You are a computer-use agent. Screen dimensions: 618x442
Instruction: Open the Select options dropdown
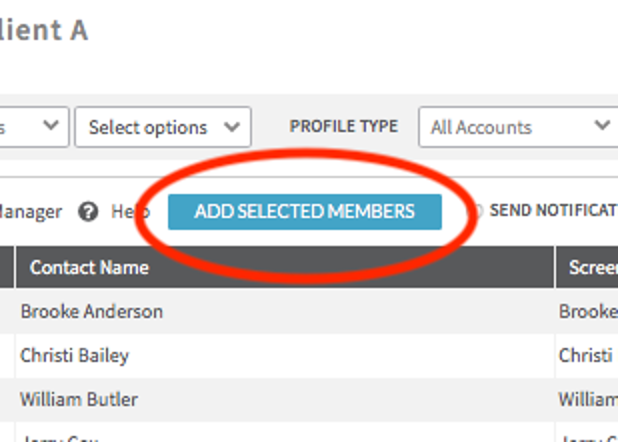point(163,127)
